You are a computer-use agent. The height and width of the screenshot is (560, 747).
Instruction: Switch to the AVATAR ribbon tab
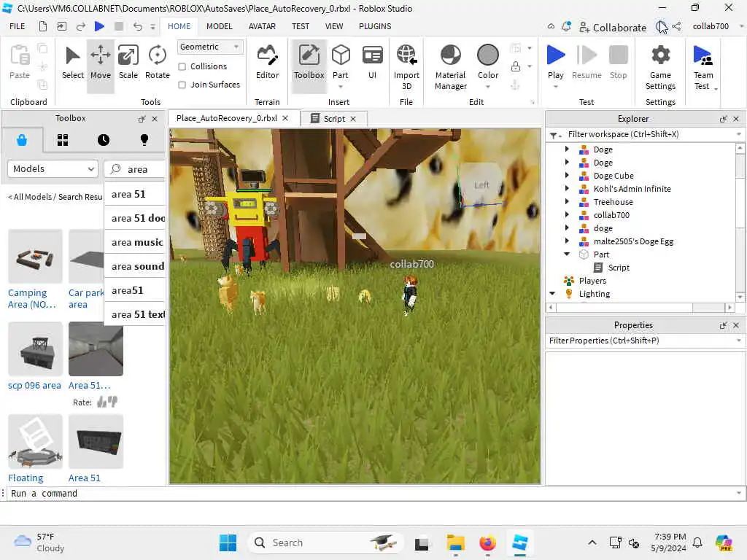(x=262, y=26)
